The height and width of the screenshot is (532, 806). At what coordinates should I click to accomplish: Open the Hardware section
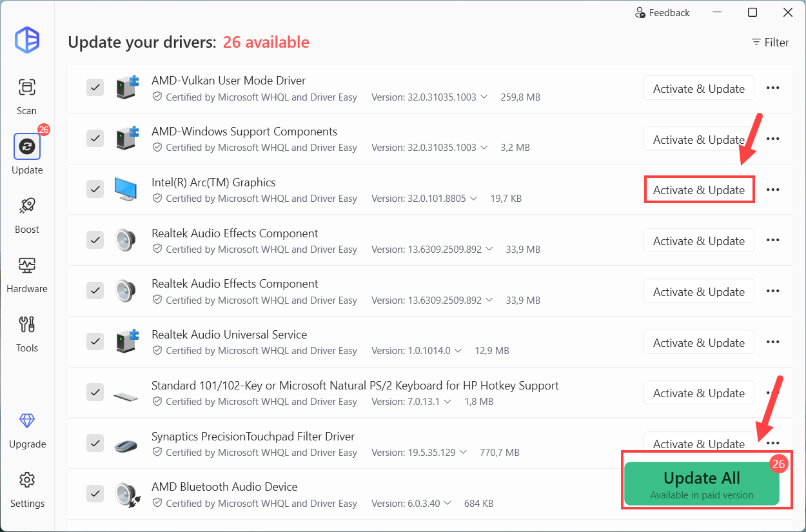pos(27,274)
